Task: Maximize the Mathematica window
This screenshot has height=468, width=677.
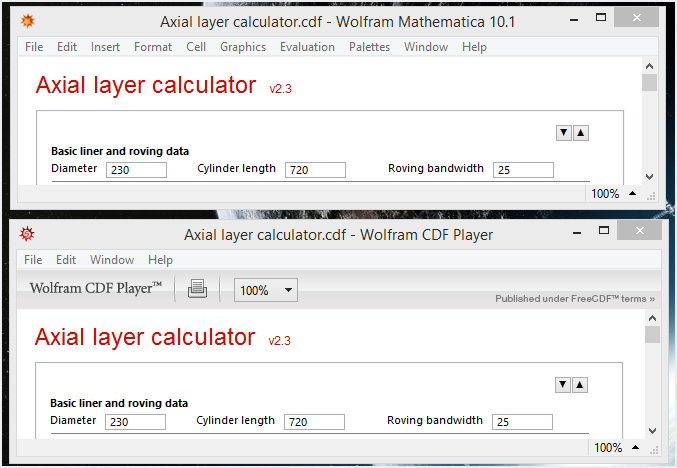Action: point(601,18)
